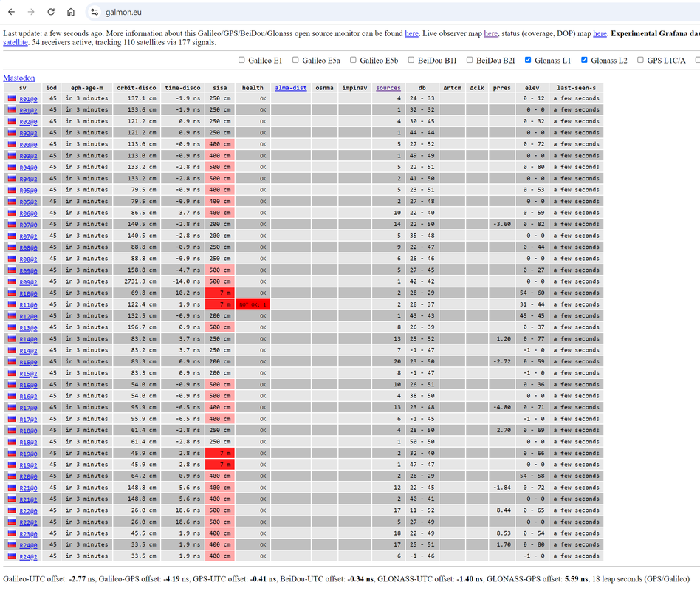The image size is (700, 591).
Task: Enable the Galileo E5a checkbox
Action: 295,60
